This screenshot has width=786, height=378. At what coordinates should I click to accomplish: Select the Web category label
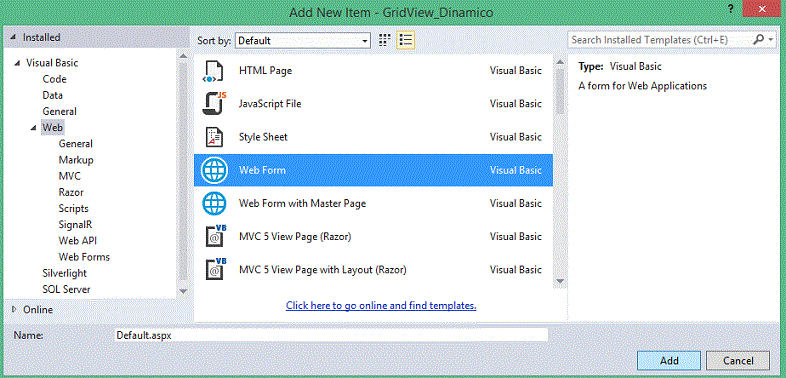[52, 128]
